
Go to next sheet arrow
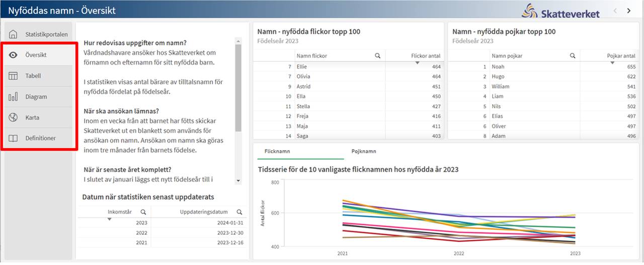coord(629,11)
